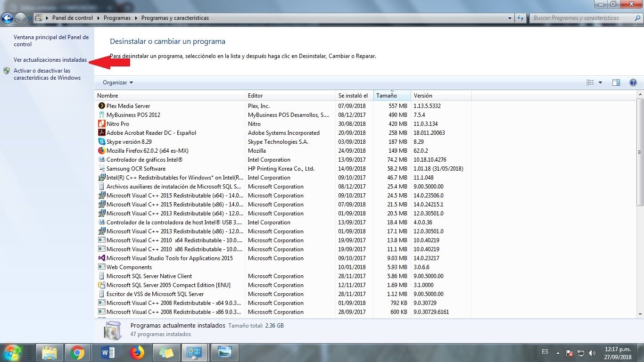Select the Skype versión 8.29 icon
The width and height of the screenshot is (644, 362).
coord(102,142)
